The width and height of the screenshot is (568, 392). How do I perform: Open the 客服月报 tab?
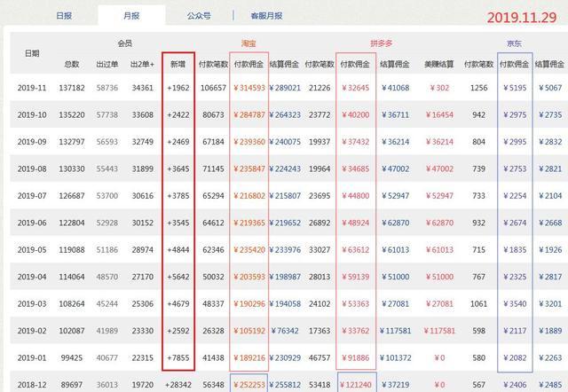(x=266, y=16)
